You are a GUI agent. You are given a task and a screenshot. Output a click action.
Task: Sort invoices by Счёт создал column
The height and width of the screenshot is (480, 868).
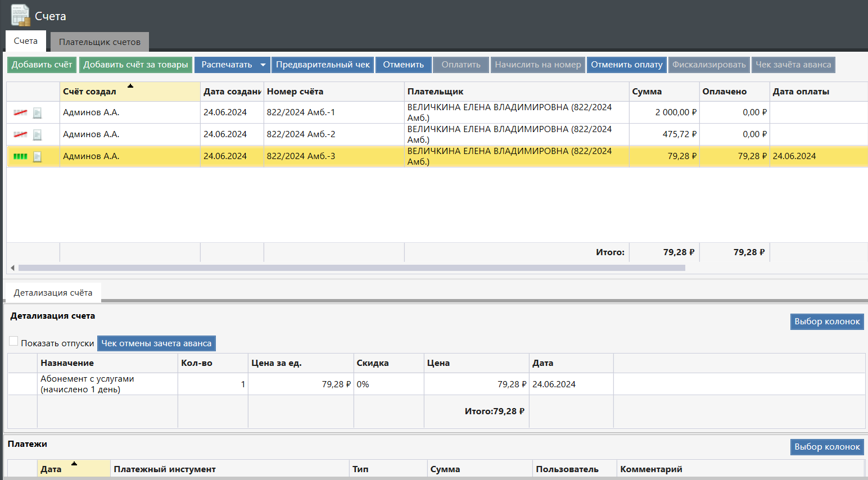[x=129, y=92]
